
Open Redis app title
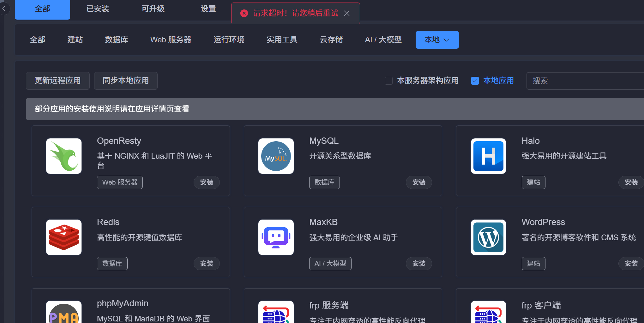tap(108, 222)
